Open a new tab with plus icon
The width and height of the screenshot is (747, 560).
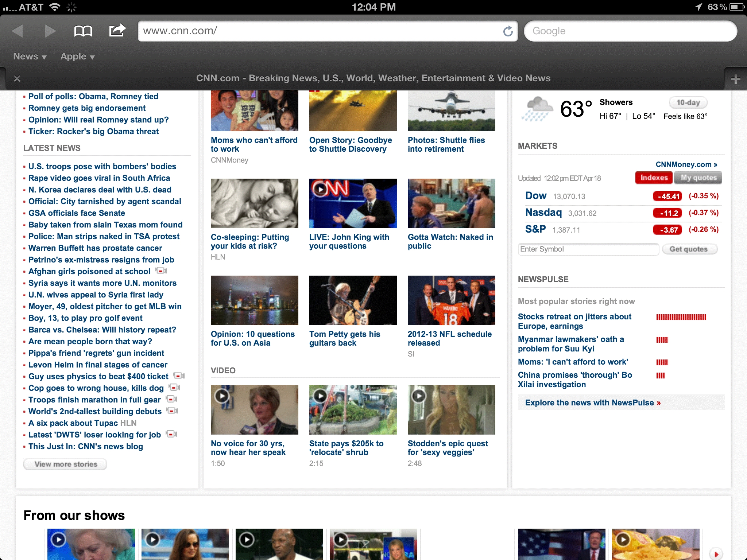pyautogui.click(x=735, y=79)
